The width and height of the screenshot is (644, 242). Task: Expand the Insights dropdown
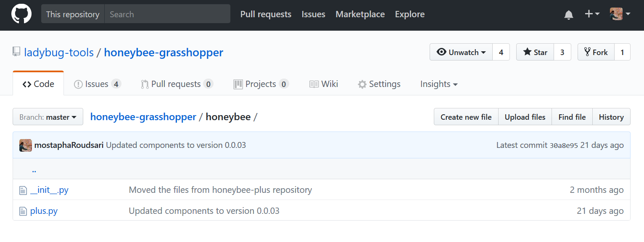click(439, 84)
